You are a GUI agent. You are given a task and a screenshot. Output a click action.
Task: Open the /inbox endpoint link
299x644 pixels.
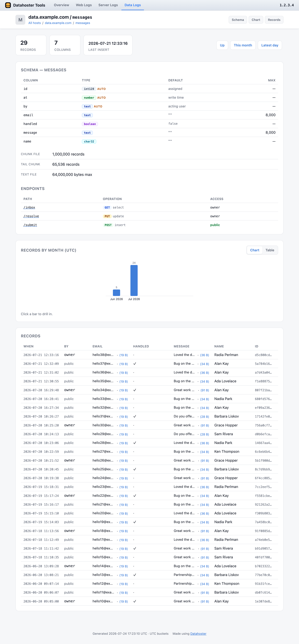click(29, 207)
